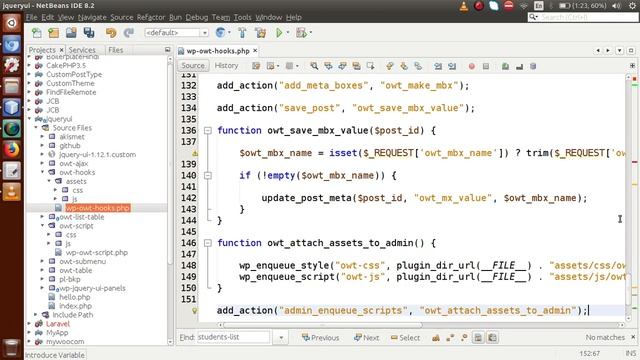
Task: Click the Search (Ctrl+I) box
Action: 583,17
